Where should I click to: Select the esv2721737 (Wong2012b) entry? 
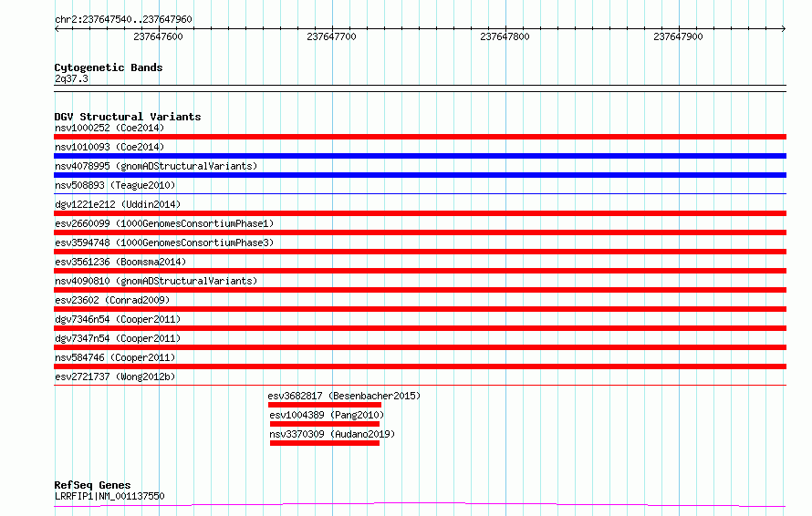pos(115,377)
